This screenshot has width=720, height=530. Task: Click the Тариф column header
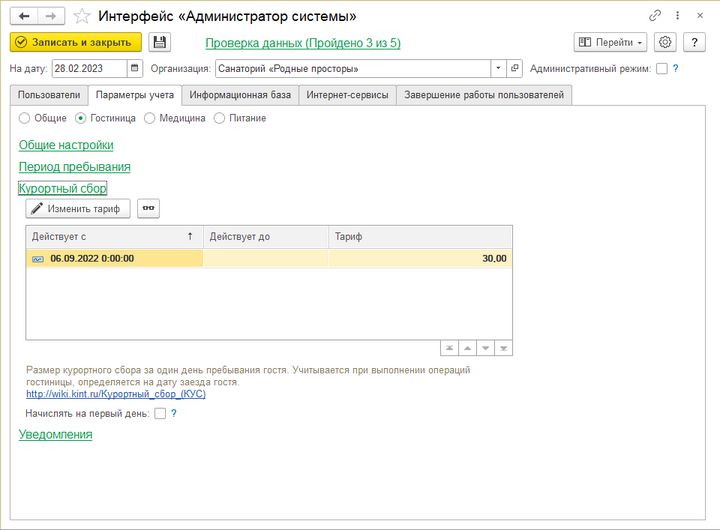(x=420, y=237)
